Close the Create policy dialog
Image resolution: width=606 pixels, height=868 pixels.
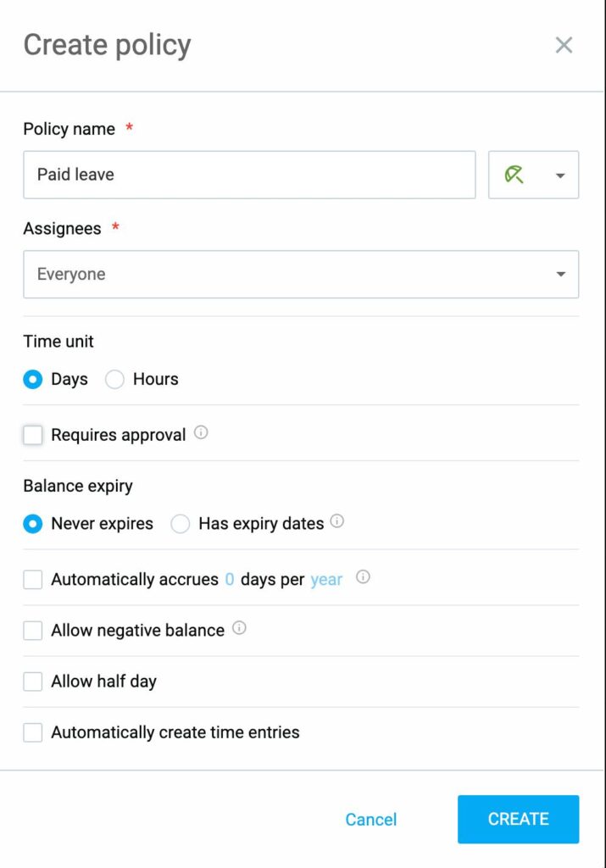point(564,45)
